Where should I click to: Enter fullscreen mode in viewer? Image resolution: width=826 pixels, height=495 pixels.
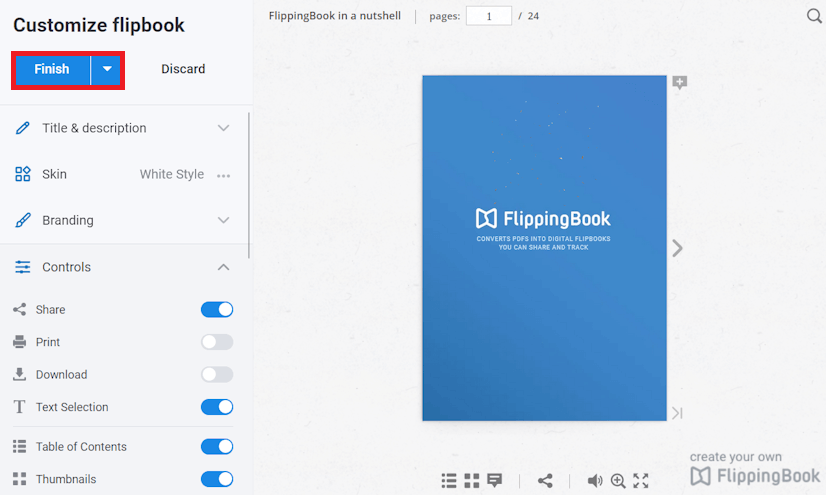pyautogui.click(x=641, y=481)
